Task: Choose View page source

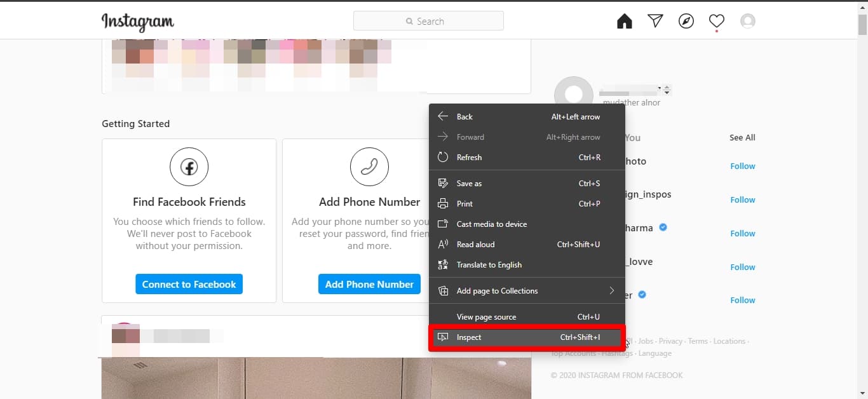Action: [527, 316]
